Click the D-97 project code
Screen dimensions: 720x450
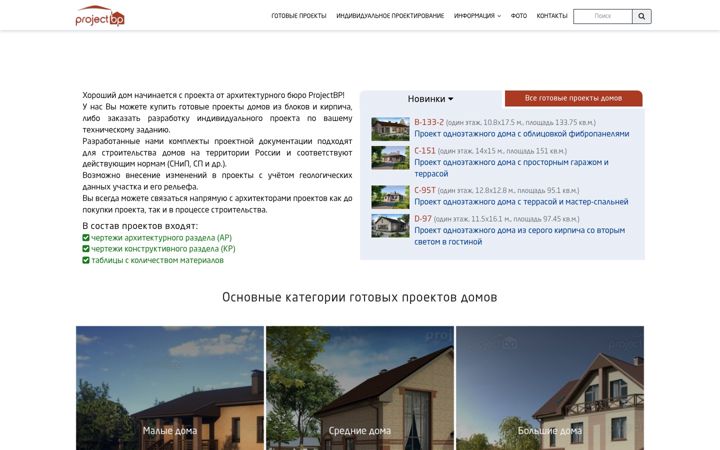click(x=423, y=219)
